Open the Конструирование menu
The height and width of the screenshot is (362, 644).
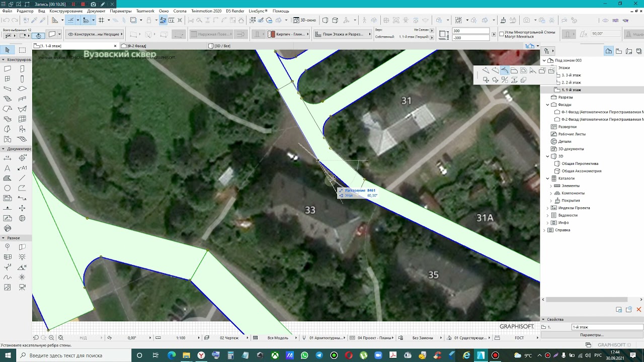[66, 11]
